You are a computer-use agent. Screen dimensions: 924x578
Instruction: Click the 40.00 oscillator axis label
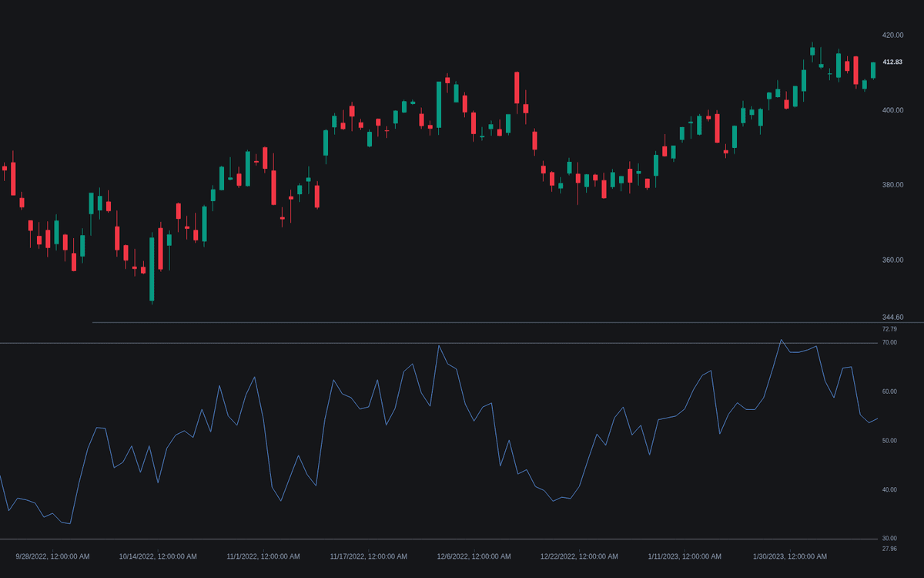(x=889, y=490)
